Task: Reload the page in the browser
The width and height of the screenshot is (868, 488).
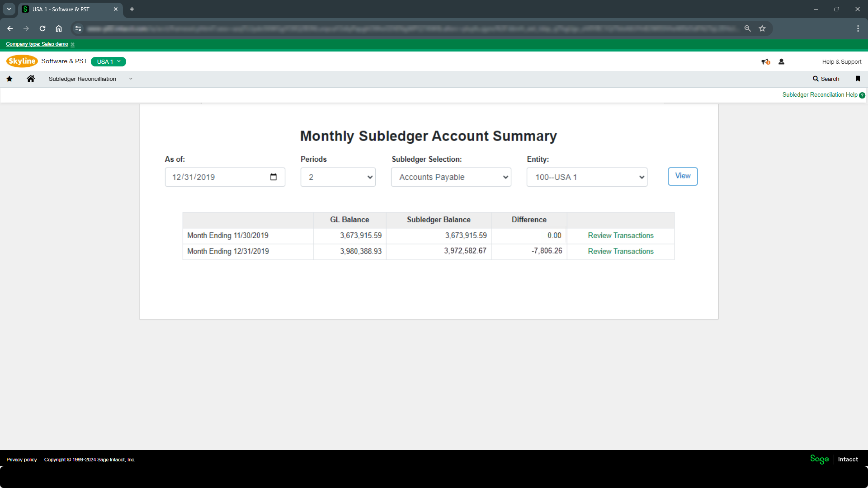Action: (42, 28)
